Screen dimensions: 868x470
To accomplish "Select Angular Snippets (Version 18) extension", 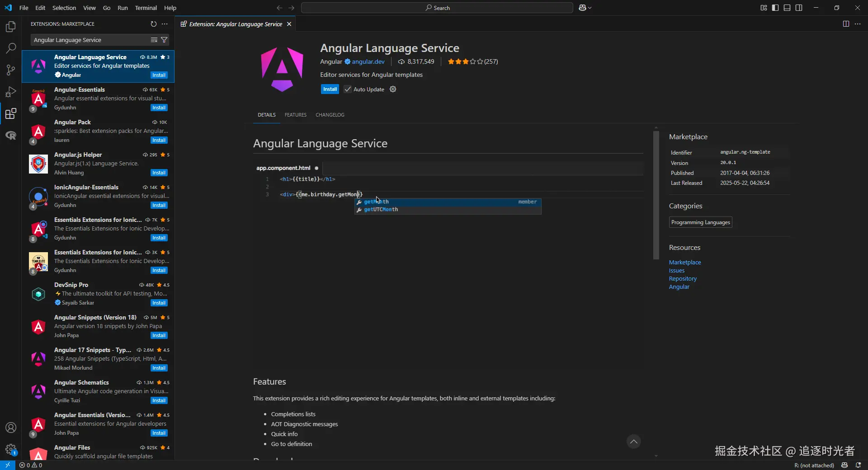I will (98, 326).
